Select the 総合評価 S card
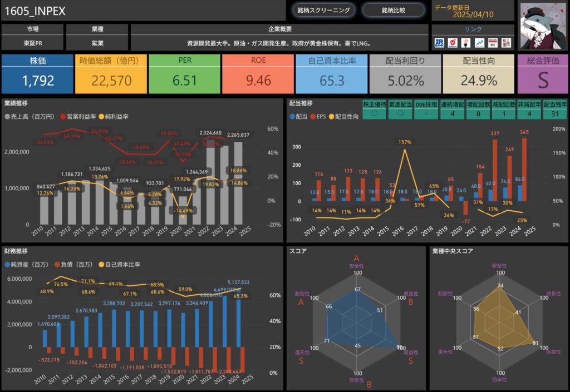 click(x=542, y=74)
